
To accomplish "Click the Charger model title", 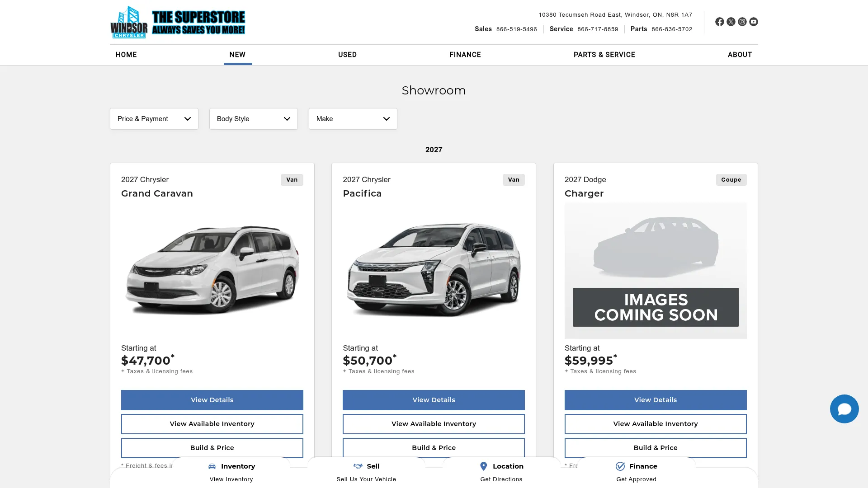I will point(584,193).
